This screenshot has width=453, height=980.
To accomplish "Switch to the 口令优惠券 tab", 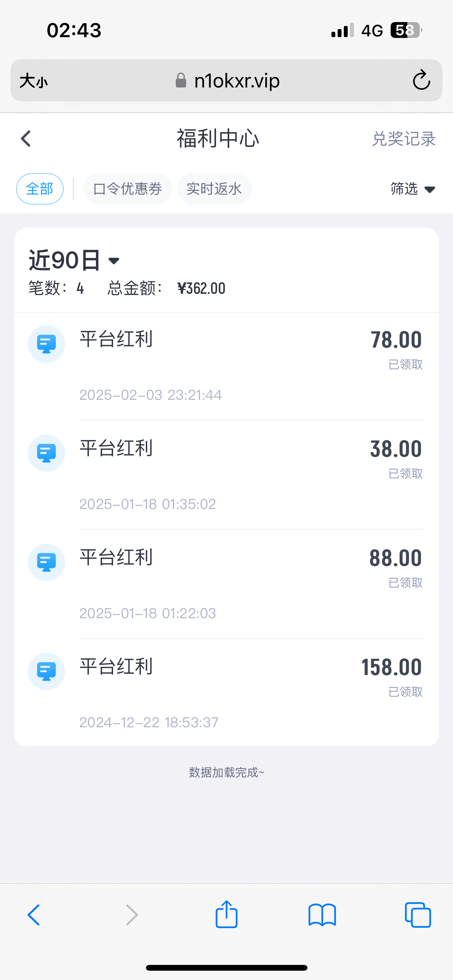I will point(127,189).
